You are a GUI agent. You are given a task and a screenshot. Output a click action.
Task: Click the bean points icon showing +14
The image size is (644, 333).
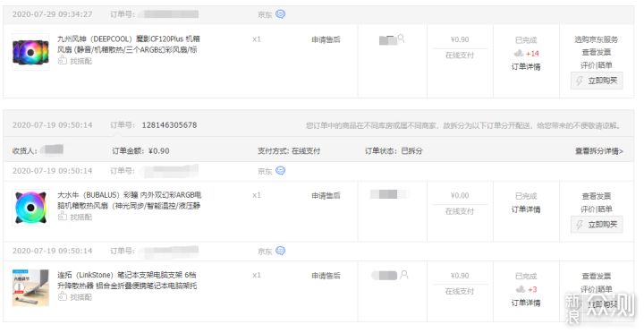[518, 54]
